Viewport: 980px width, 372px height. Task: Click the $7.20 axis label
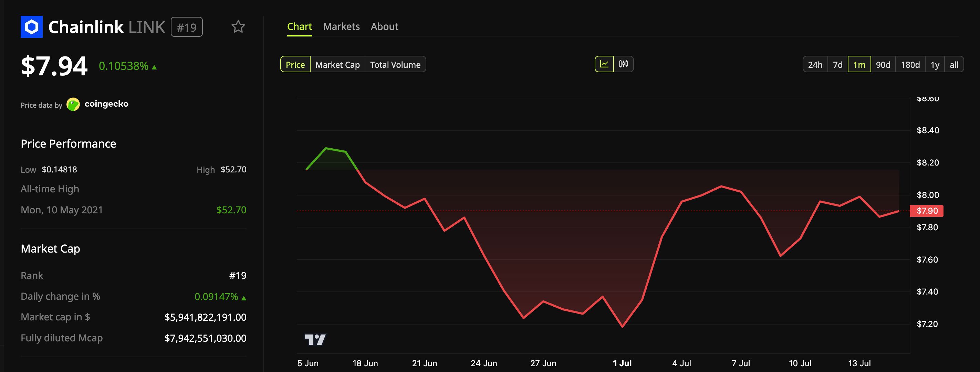click(x=927, y=324)
